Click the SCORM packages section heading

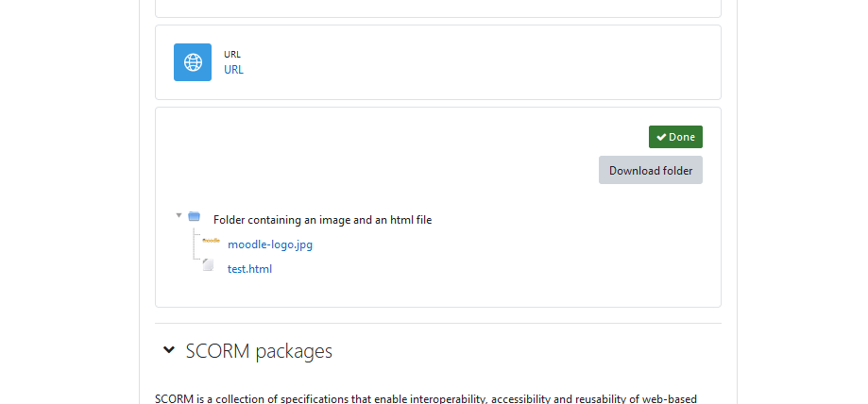pos(259,351)
